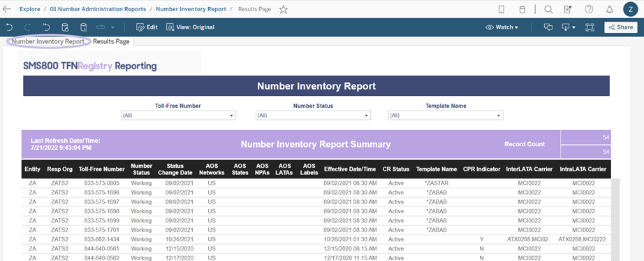Click the table vertical scrollbar
This screenshot has height=261, width=644.
coord(615,220)
